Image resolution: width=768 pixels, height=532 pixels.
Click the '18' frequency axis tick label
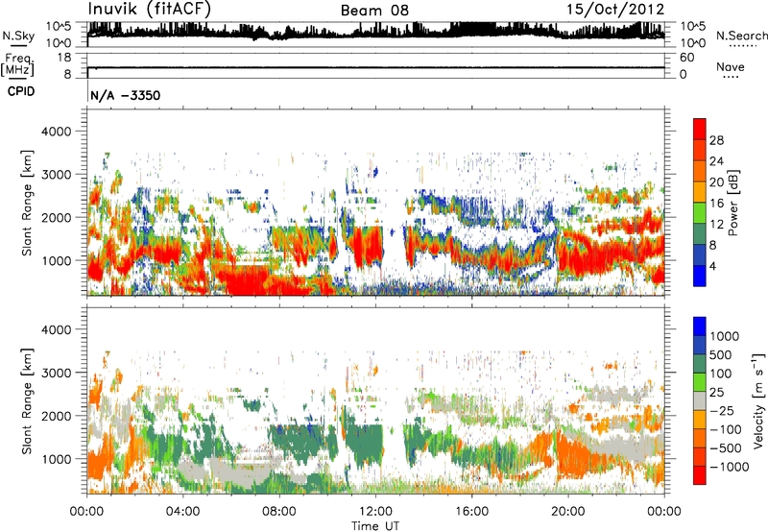click(63, 58)
